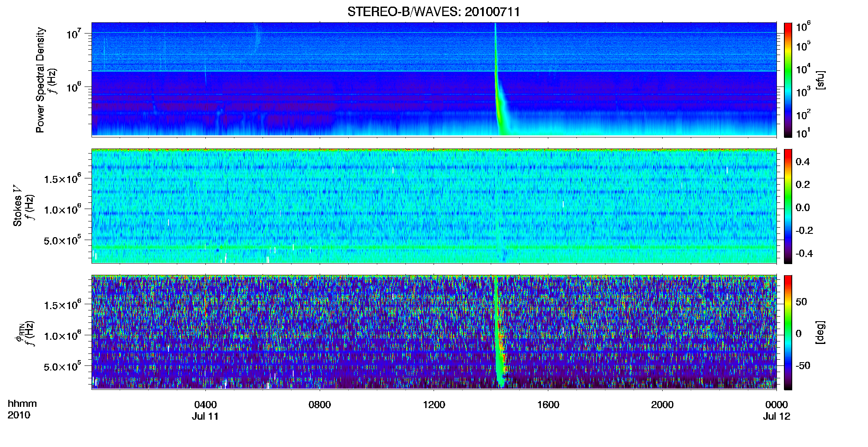Click 0.2 on the Stokes V color scale
This screenshot has width=868, height=447.
(x=803, y=185)
